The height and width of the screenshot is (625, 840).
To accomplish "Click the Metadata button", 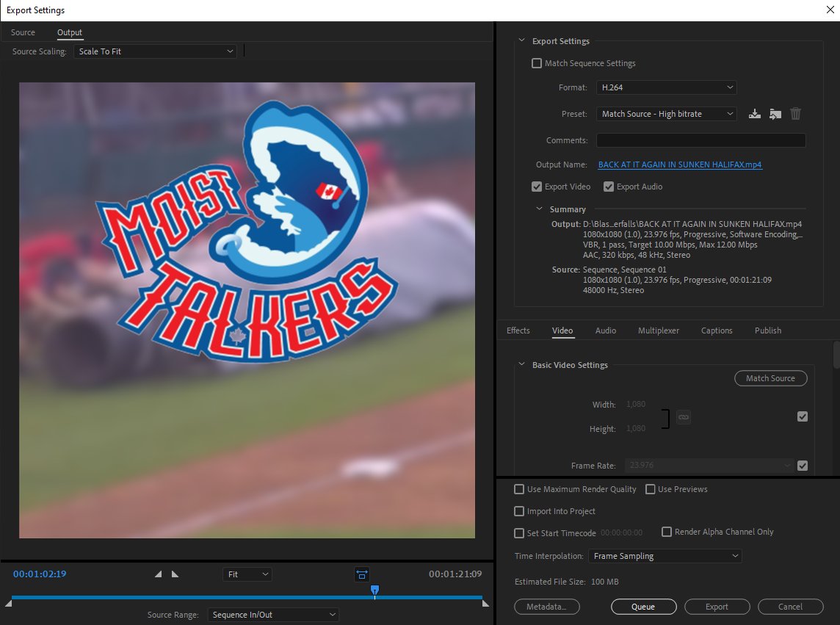I will click(x=546, y=607).
